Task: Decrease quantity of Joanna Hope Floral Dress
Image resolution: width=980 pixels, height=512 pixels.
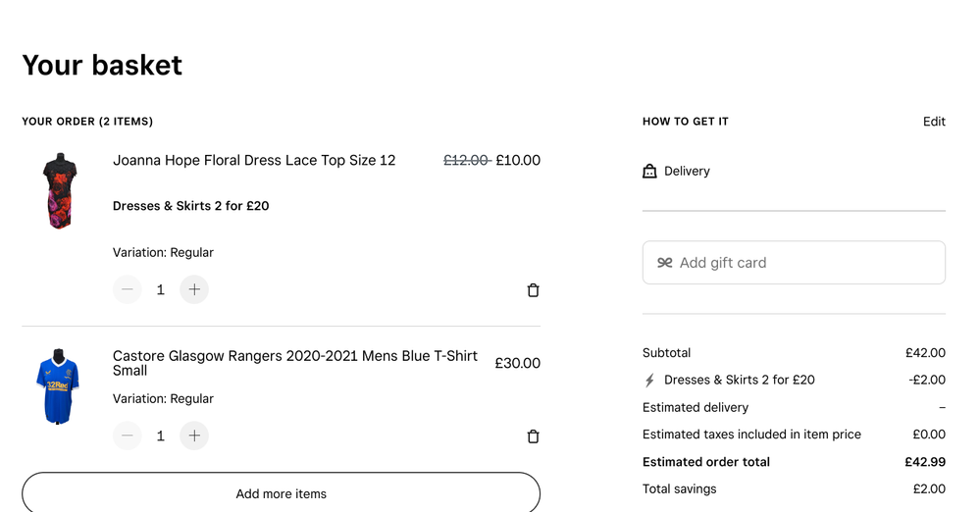Action: click(x=128, y=289)
